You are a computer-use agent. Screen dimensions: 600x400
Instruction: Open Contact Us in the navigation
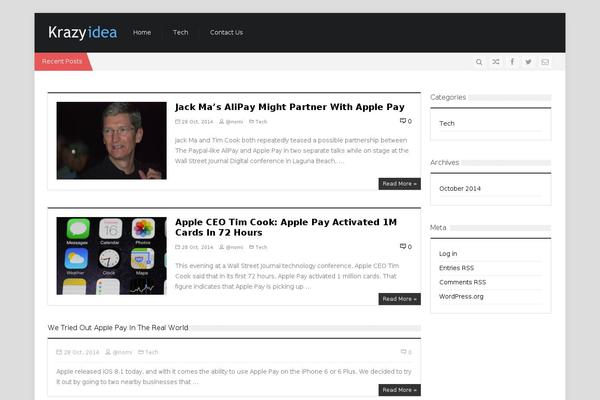[x=226, y=33]
